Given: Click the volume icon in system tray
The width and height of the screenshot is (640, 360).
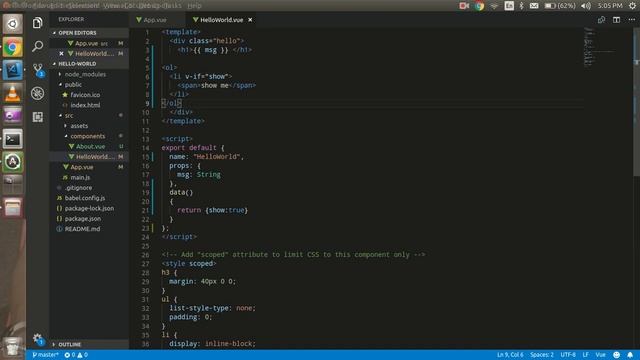Looking at the screenshot, I should click(x=586, y=6).
